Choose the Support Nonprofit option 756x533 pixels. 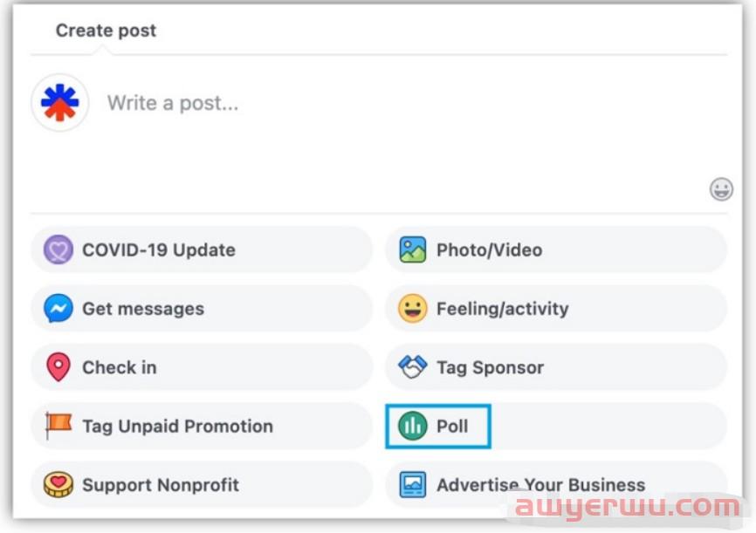[x=202, y=484]
